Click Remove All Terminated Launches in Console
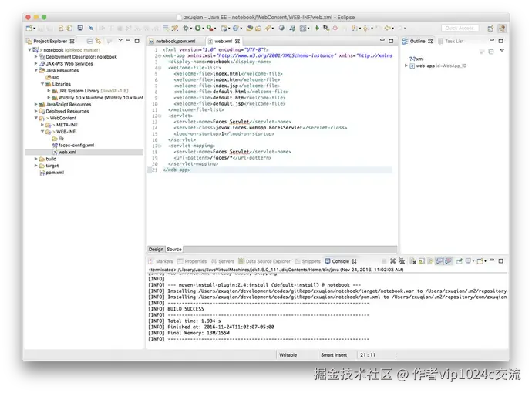 point(402,261)
